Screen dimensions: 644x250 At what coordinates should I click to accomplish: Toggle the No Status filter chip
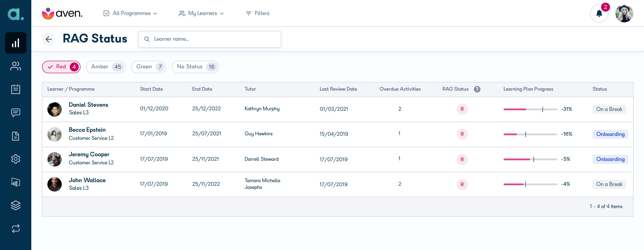coord(195,67)
